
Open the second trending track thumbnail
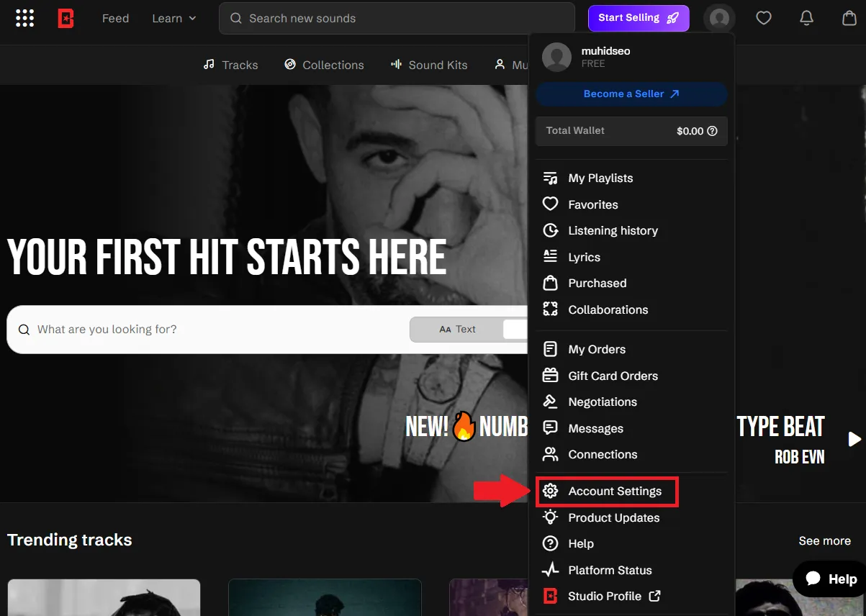click(x=325, y=597)
